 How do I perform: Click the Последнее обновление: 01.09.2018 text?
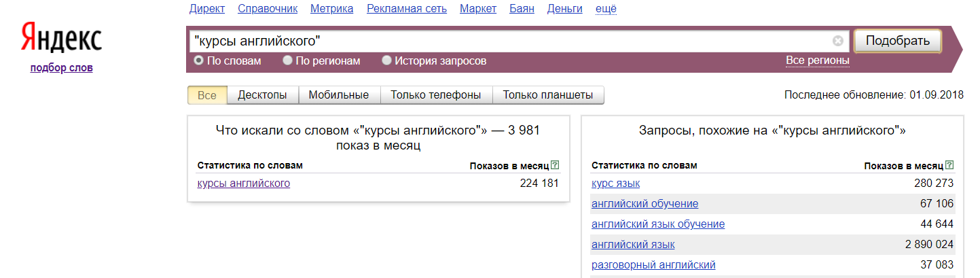pyautogui.click(x=873, y=95)
